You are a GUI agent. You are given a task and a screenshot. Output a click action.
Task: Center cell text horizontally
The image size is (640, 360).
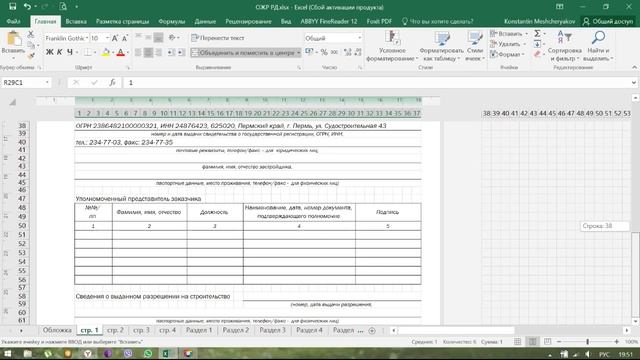(x=148, y=52)
